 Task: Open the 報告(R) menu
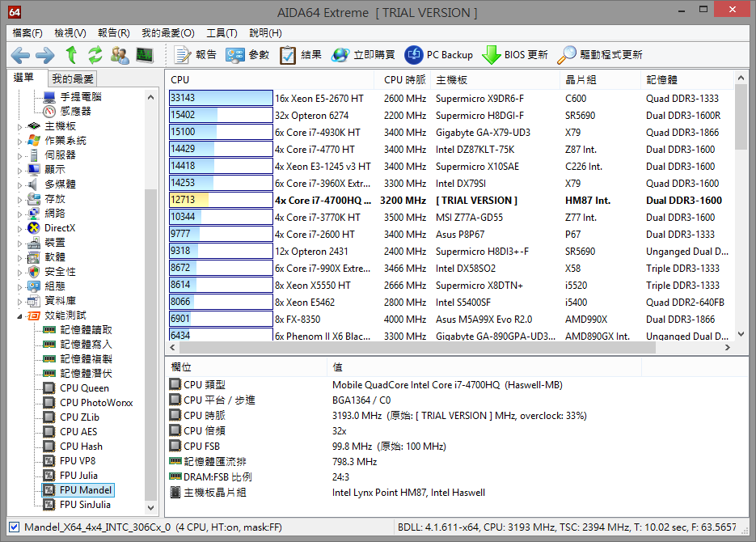[114, 33]
